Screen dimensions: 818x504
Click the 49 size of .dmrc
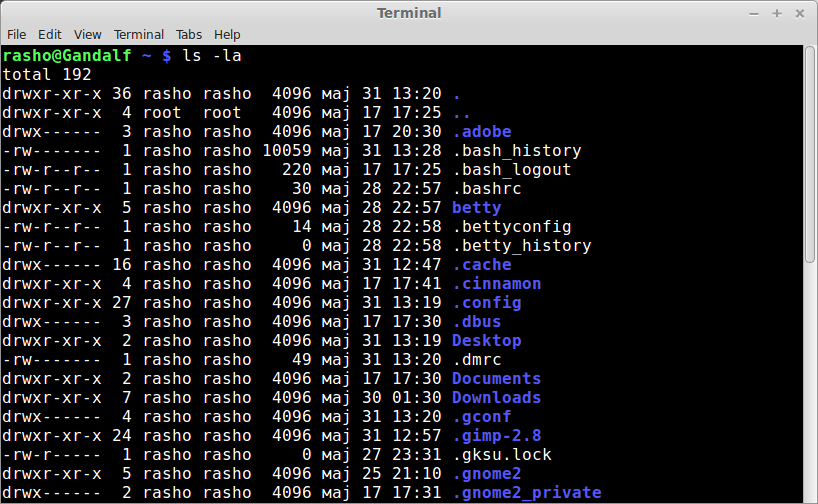pos(302,359)
